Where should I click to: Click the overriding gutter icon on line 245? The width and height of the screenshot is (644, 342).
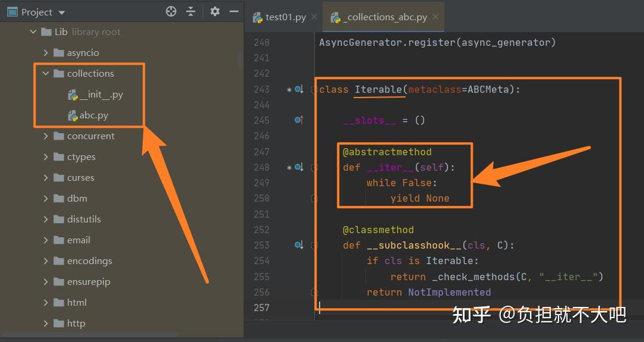[299, 120]
